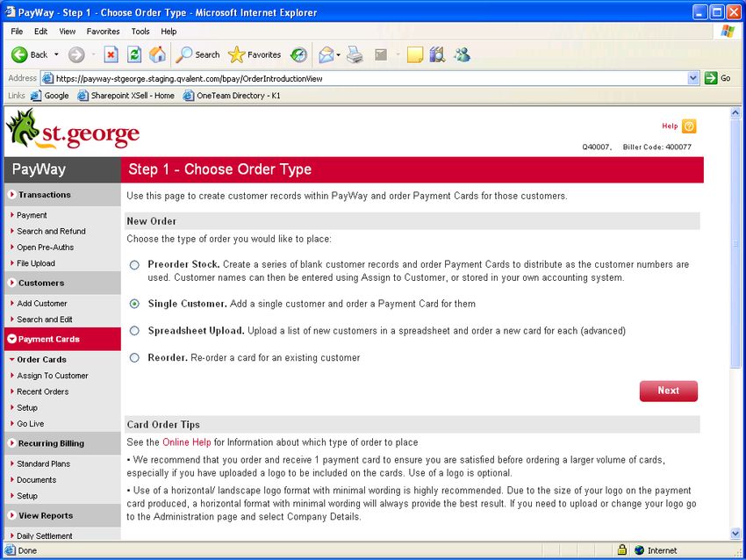The image size is (746, 560).
Task: Open the Payment link under Transactions
Action: coord(32,215)
